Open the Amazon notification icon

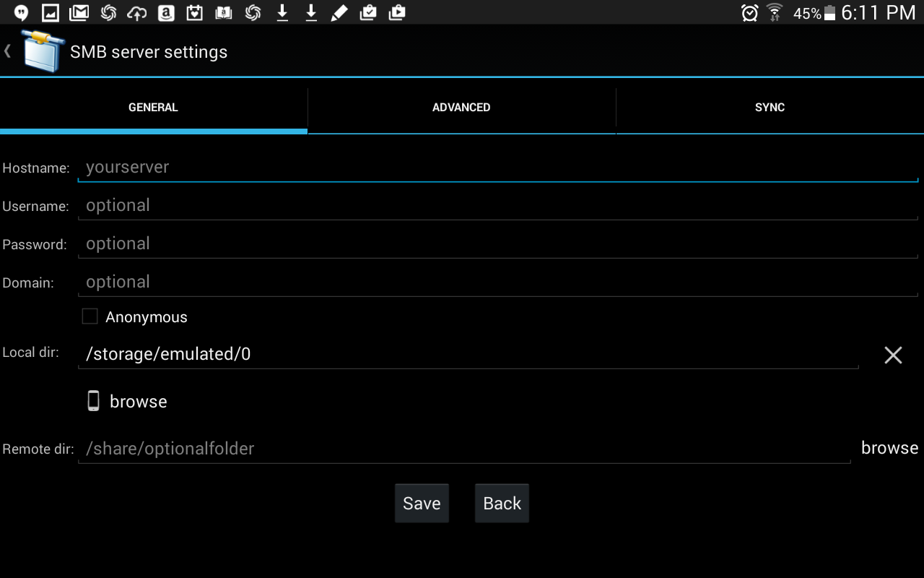tap(166, 12)
